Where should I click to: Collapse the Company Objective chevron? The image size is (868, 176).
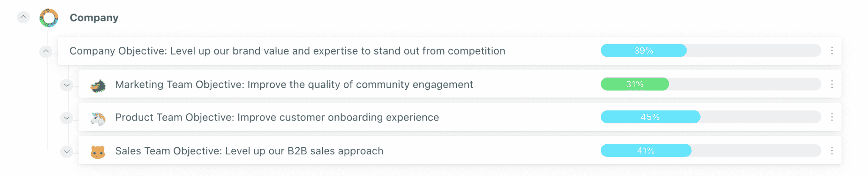(x=46, y=51)
